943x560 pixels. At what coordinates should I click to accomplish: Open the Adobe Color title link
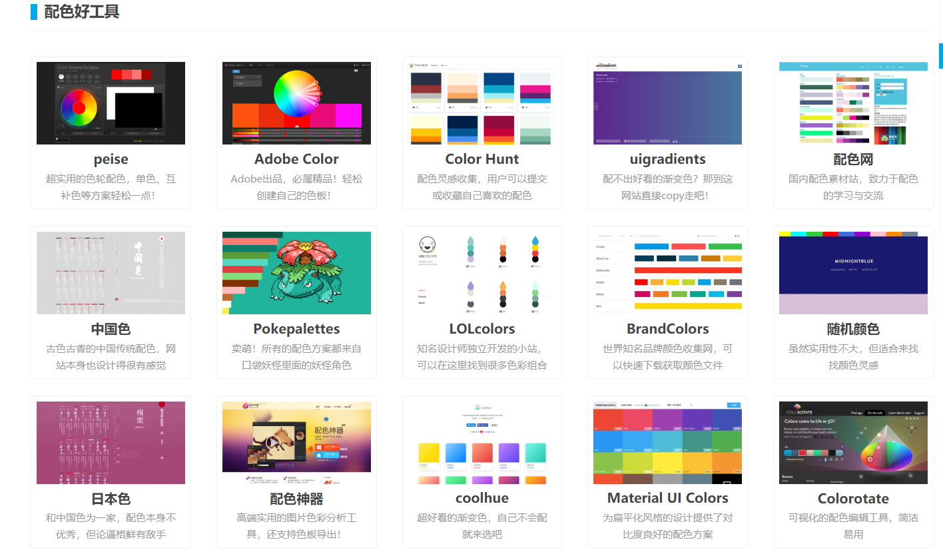tap(296, 159)
